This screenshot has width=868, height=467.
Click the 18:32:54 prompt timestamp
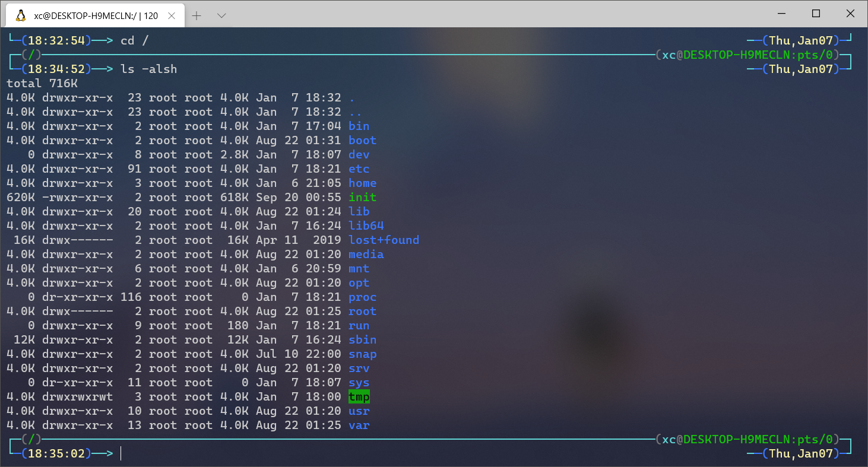click(x=56, y=40)
